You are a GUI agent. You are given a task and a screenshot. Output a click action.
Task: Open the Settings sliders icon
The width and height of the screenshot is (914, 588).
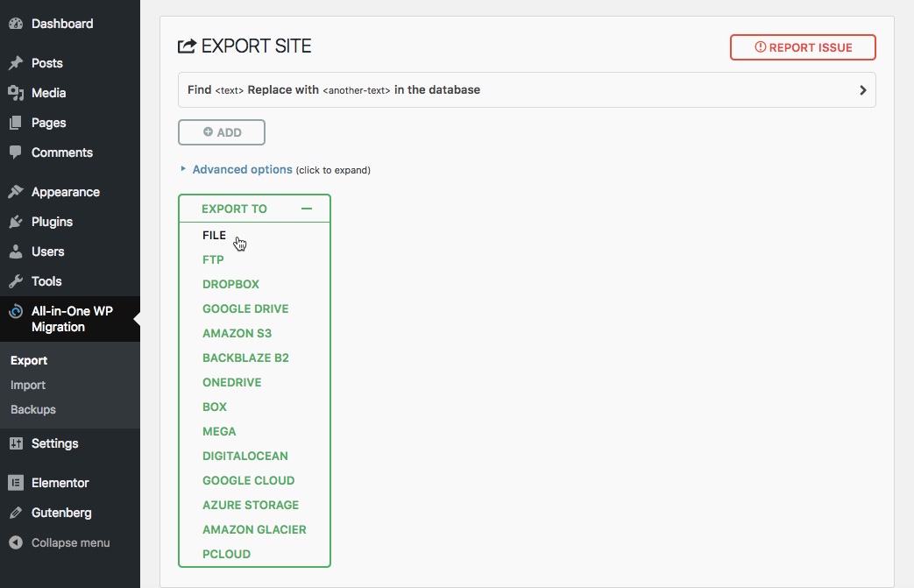coord(16,443)
